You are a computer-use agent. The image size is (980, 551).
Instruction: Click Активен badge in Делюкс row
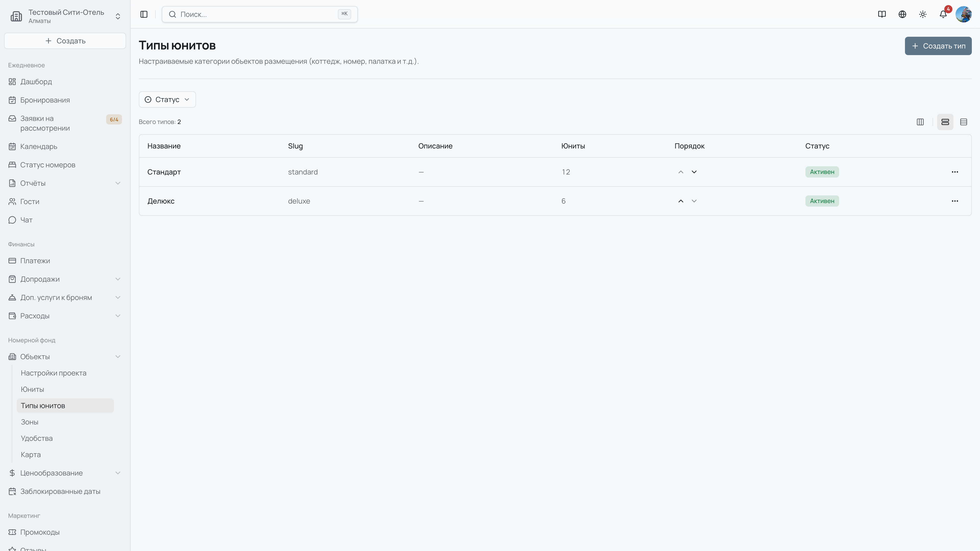click(x=822, y=201)
